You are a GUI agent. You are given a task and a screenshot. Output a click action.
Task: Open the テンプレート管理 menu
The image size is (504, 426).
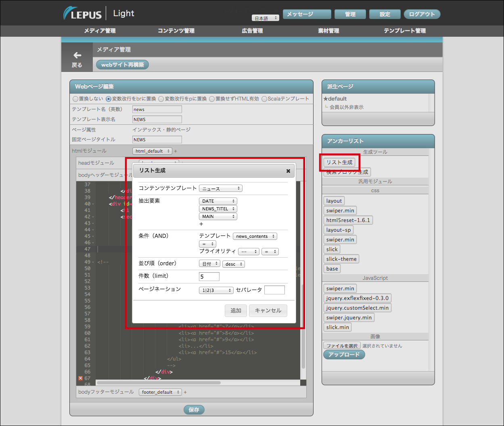(405, 31)
